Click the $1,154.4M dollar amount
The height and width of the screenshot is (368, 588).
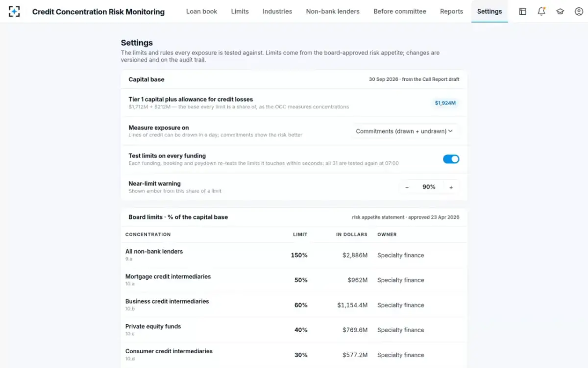352,305
